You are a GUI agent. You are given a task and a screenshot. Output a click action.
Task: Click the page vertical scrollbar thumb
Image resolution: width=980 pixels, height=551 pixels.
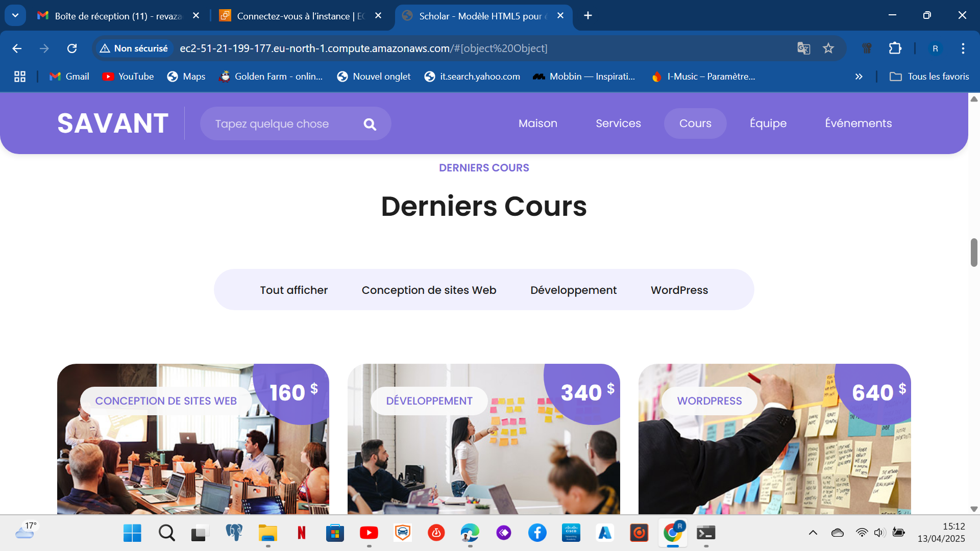[974, 252]
